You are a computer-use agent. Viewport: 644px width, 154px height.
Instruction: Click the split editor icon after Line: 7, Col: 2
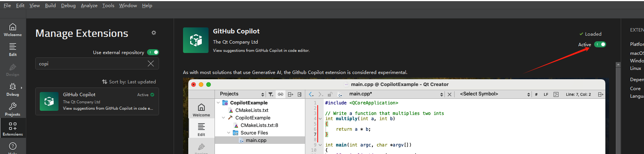click(600, 94)
